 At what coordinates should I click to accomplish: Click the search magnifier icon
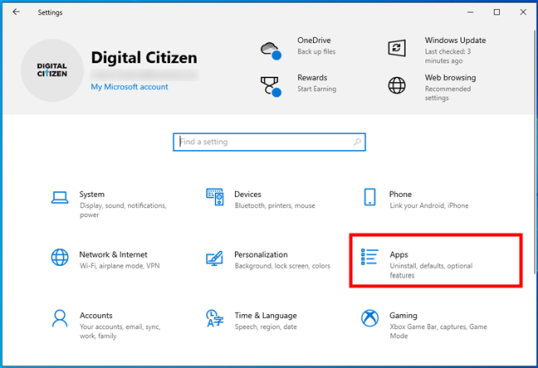pyautogui.click(x=357, y=142)
